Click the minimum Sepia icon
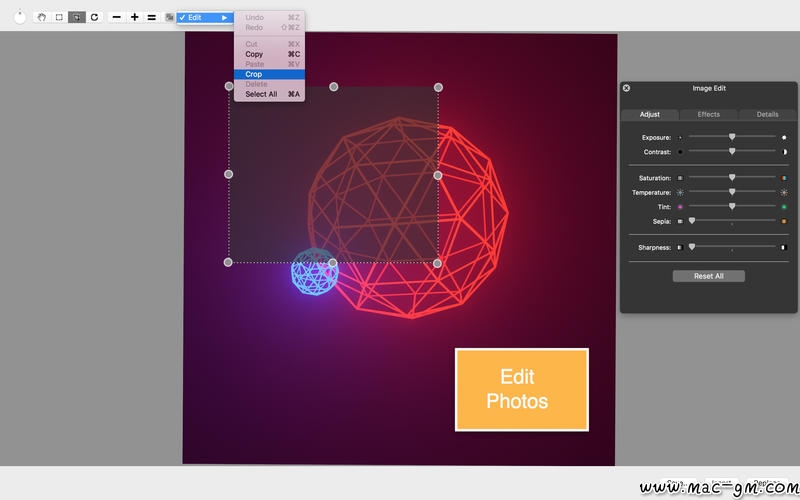Viewport: 800px width, 500px height. pyautogui.click(x=680, y=221)
